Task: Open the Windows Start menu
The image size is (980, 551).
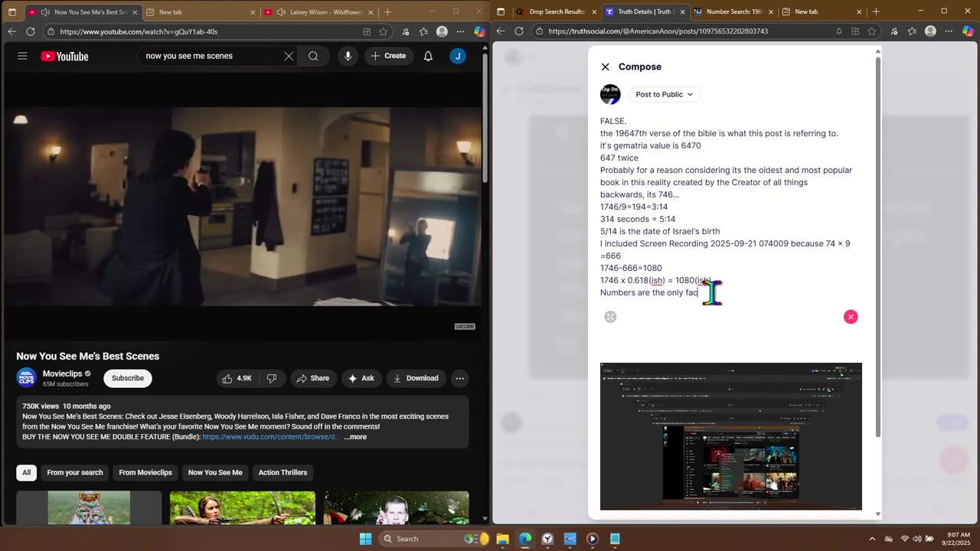Action: (x=366, y=539)
